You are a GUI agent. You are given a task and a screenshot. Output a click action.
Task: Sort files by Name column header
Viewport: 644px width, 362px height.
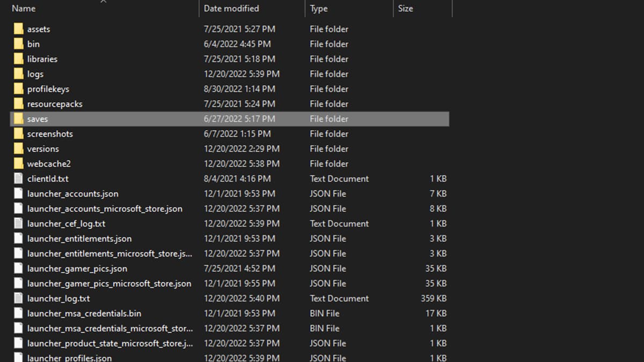point(24,9)
